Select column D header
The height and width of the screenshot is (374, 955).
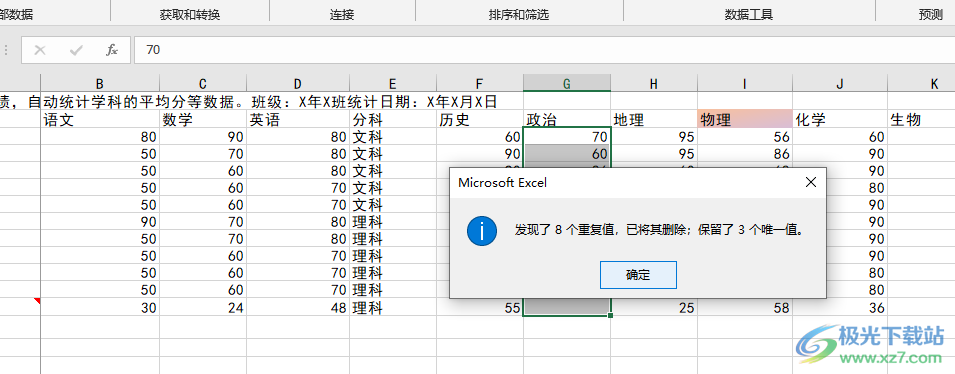298,84
